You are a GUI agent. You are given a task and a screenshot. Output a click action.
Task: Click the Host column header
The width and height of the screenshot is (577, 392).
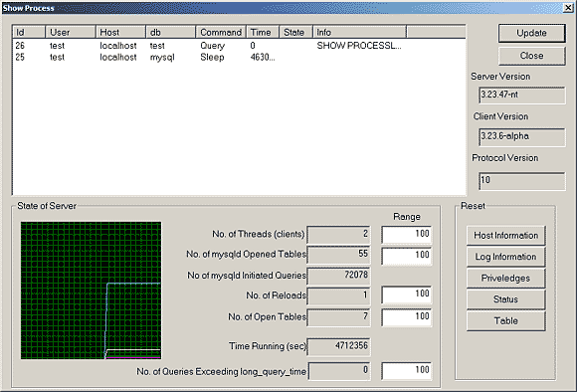[x=120, y=33]
